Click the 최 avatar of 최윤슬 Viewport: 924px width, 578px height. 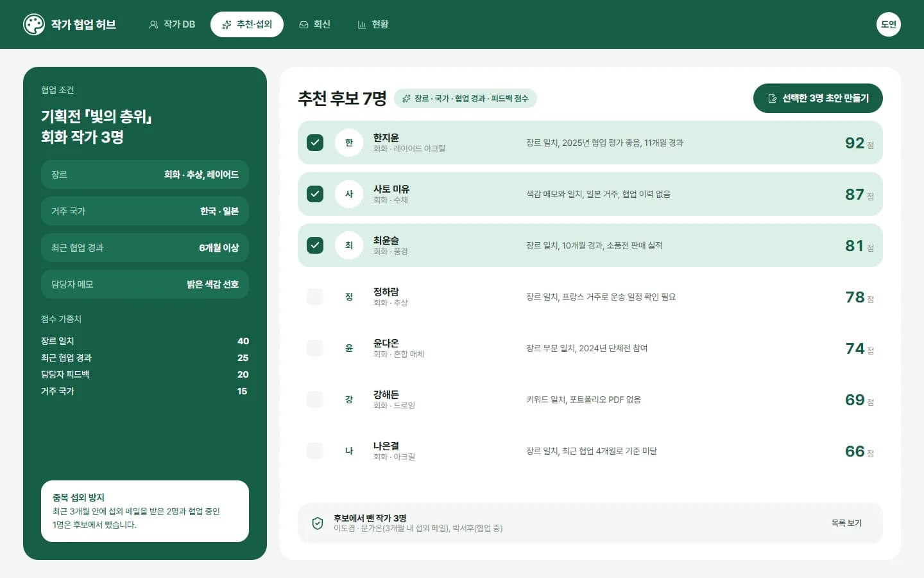click(x=349, y=245)
